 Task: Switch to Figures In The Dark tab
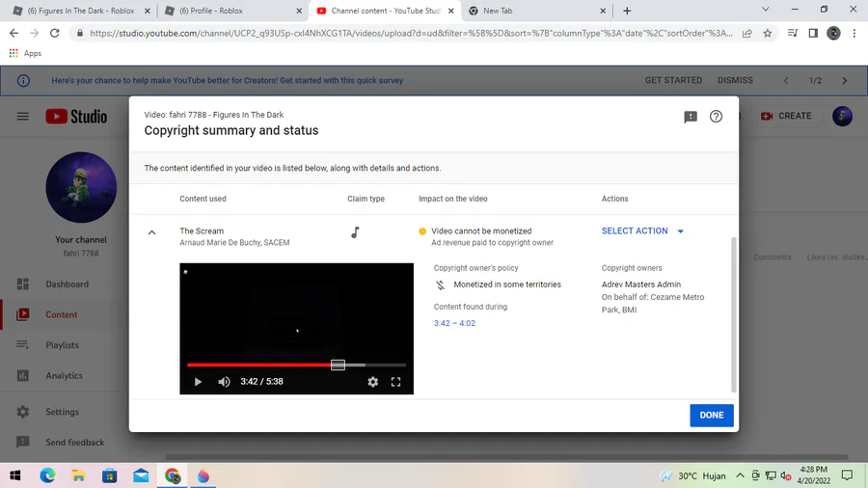pos(80,11)
